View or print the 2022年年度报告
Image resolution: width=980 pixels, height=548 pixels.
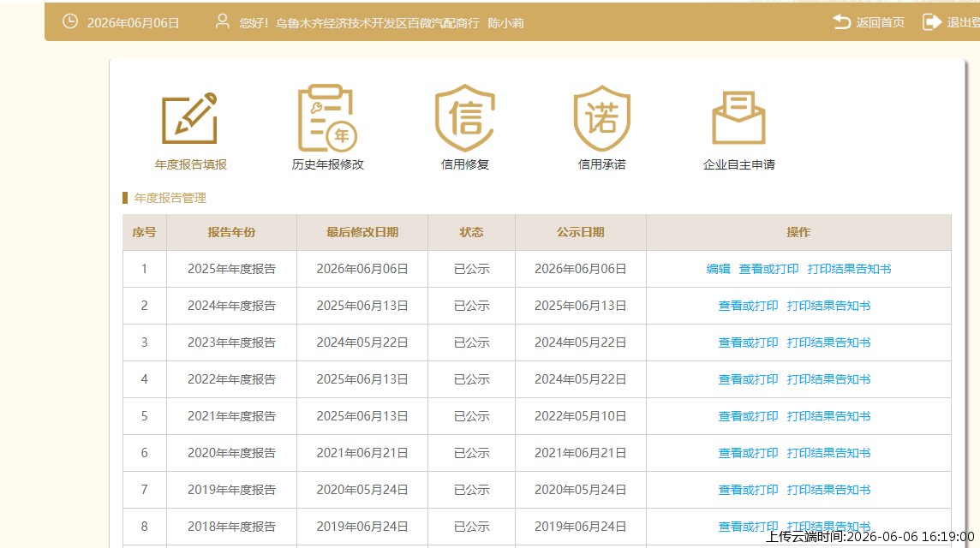[x=748, y=379]
